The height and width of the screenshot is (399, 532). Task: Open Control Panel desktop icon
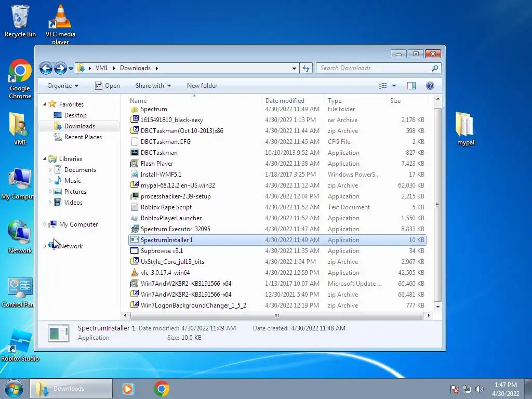[18, 292]
